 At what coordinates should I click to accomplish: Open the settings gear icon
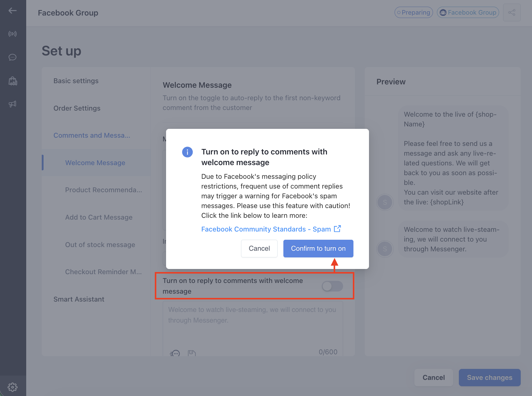click(x=12, y=387)
